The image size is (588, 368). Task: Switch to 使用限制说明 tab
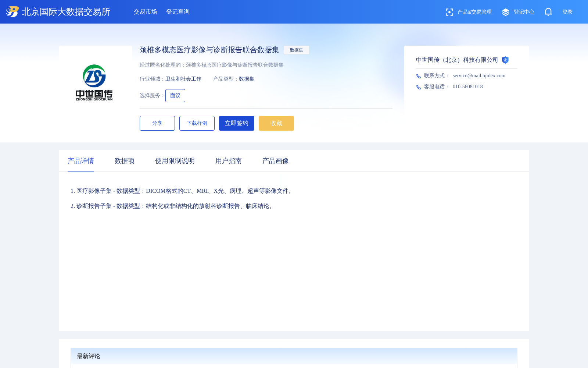(x=175, y=161)
